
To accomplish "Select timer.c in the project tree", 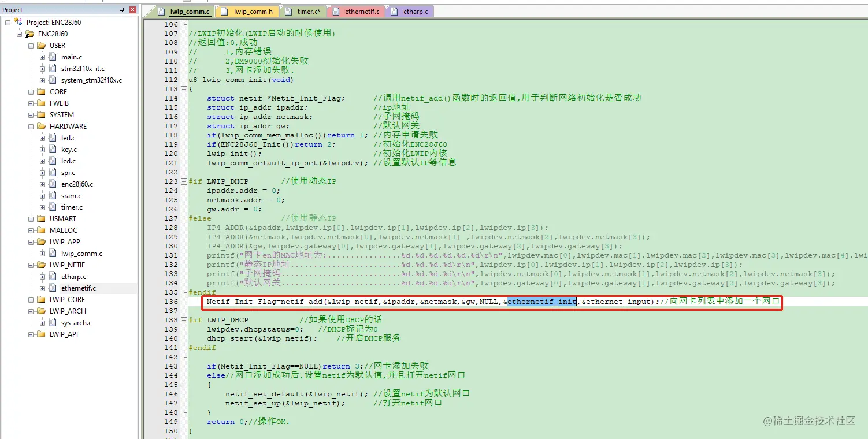I will pyautogui.click(x=72, y=207).
